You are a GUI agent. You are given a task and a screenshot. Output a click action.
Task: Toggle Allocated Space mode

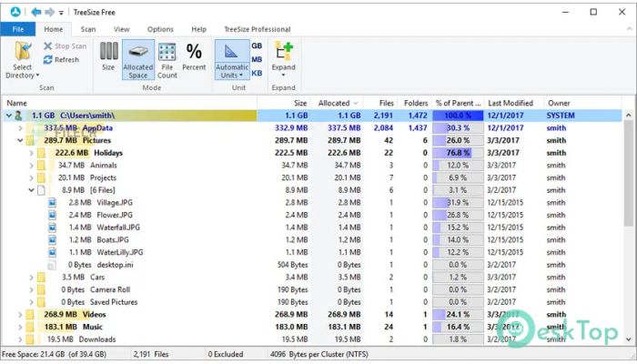[138, 60]
